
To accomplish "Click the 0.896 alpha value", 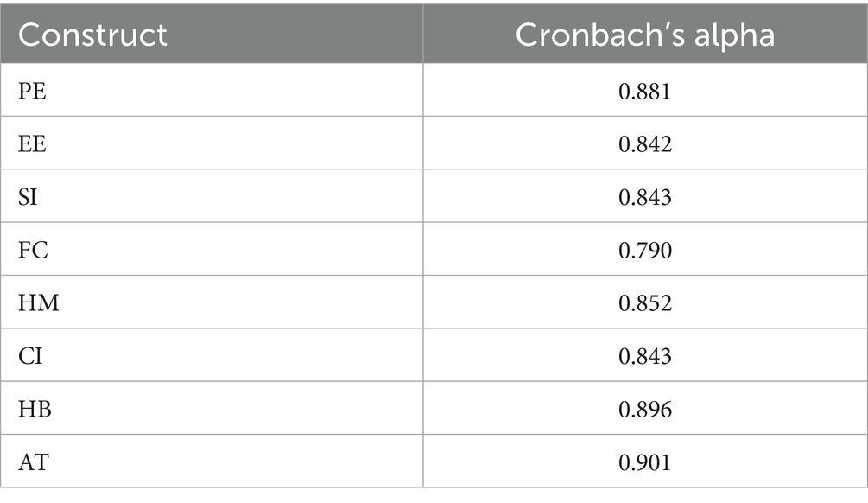I will 644,410.
